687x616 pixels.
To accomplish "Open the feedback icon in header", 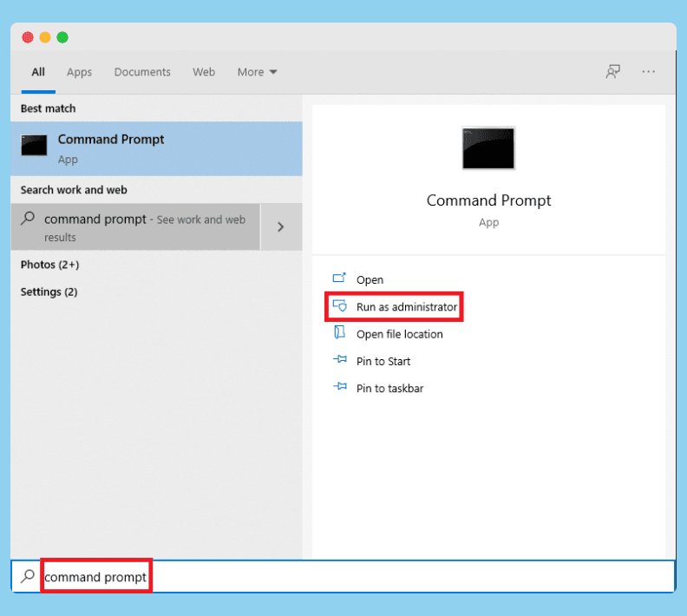I will click(x=613, y=72).
